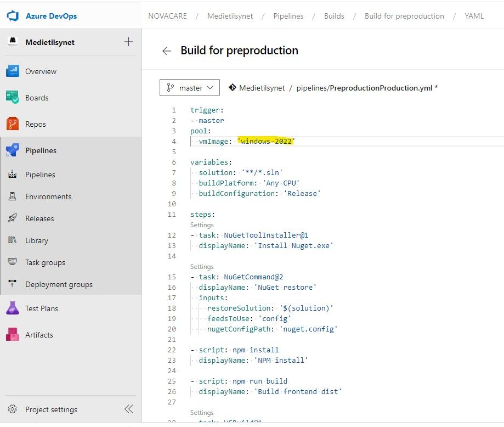
Task: Click feedsToUse 'config' line
Action: pos(249,318)
